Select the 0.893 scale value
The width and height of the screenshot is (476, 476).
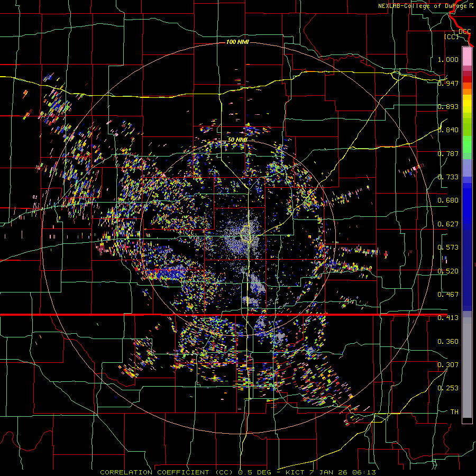tap(448, 106)
